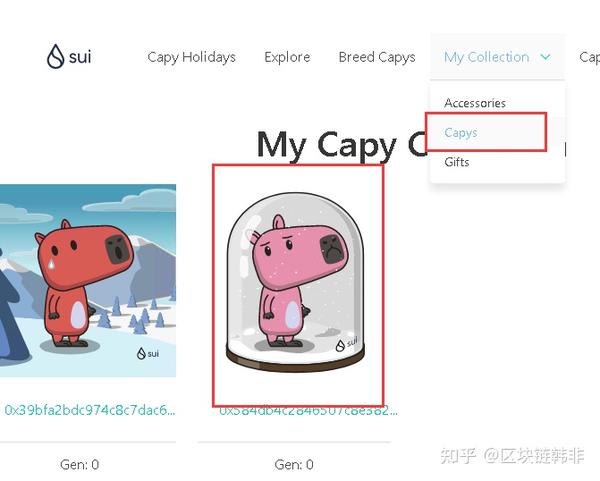Click the partially visible Cap nav item
This screenshot has height=481, width=600.
point(589,57)
